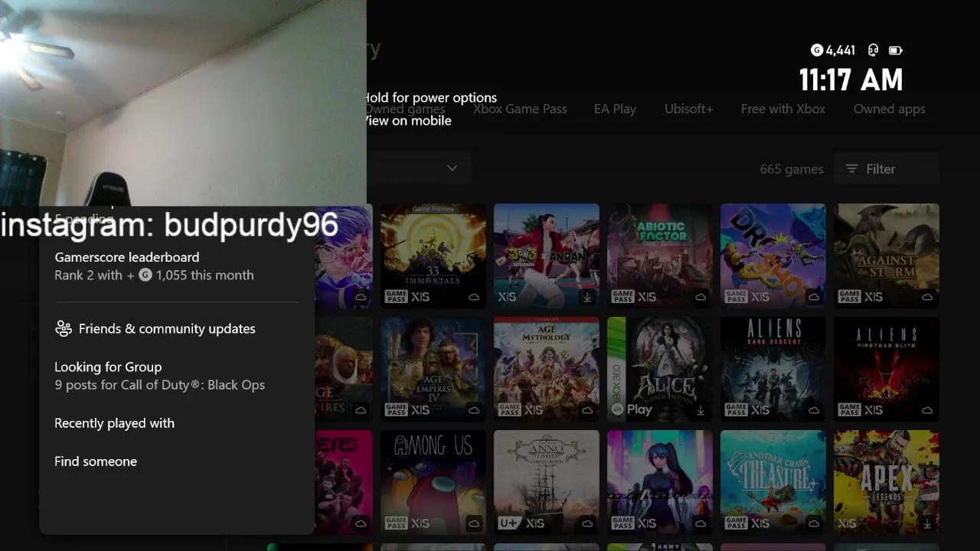Viewport: 980px width, 551px height.
Task: Open the Abiotic Factor game tile
Action: [x=660, y=256]
